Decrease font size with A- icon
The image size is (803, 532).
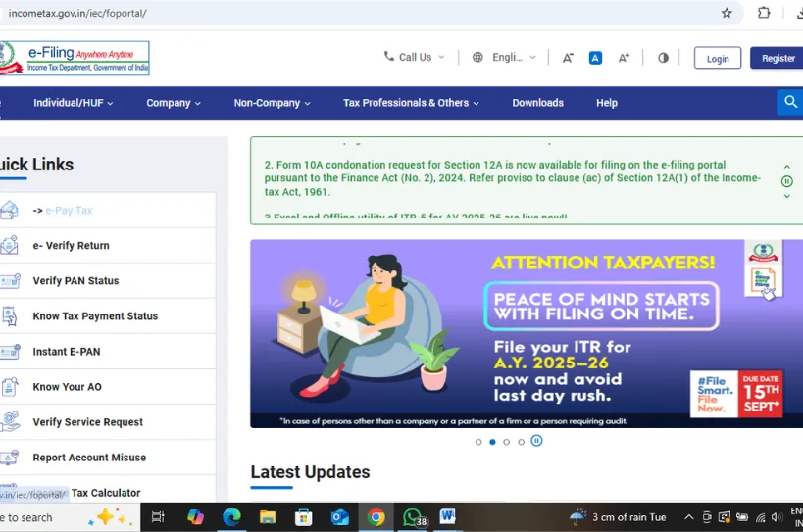567,58
